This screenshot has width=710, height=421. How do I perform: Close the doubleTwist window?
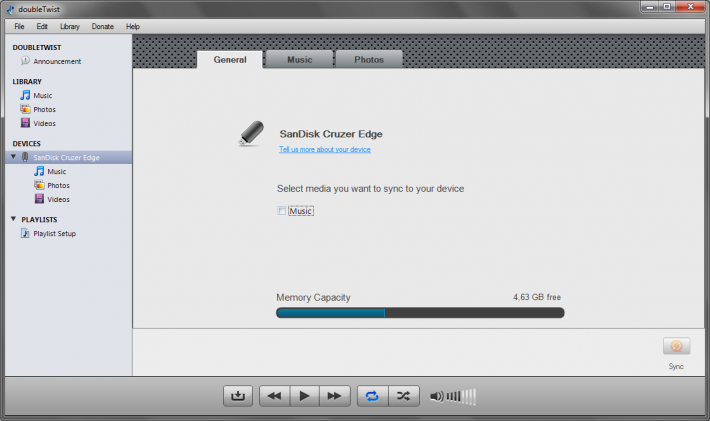[691, 7]
